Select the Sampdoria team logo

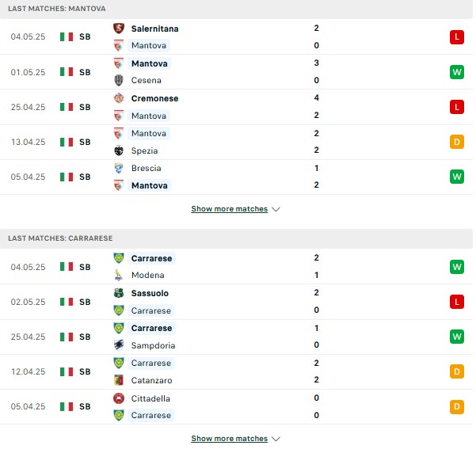point(119,345)
